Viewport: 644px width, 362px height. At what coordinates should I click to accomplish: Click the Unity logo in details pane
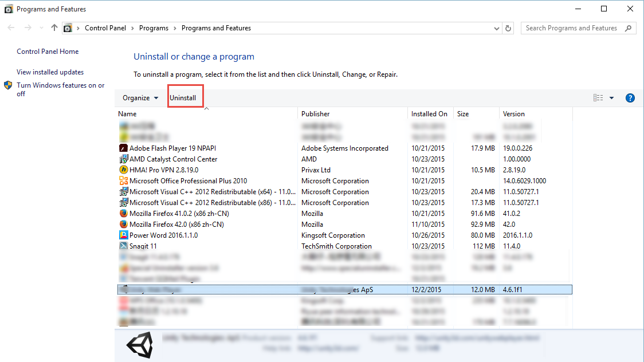tap(140, 345)
